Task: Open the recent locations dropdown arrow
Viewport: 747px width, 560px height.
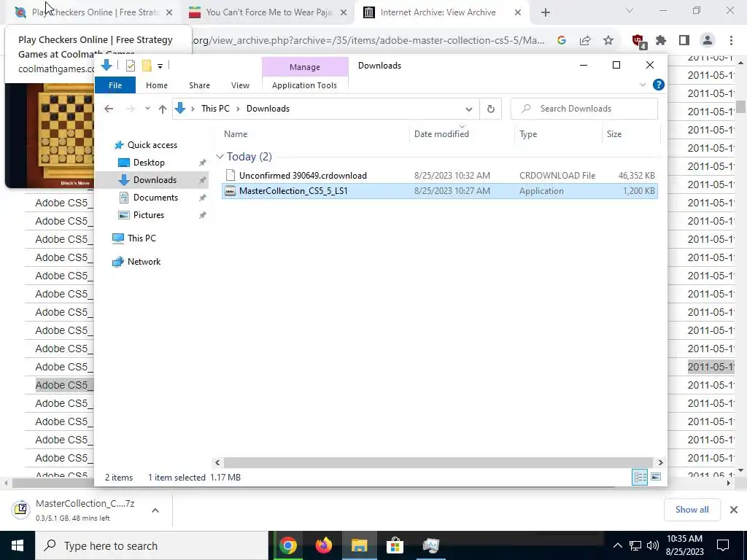Action: (147, 109)
